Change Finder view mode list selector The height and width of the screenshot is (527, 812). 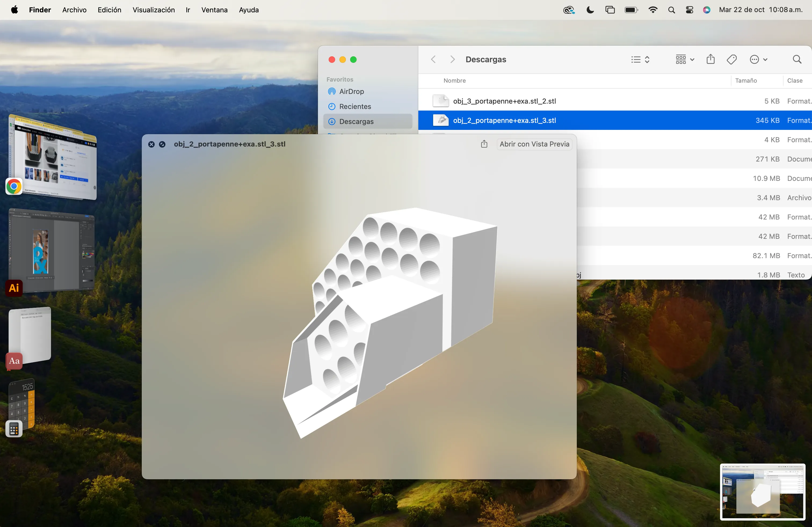[640, 60]
